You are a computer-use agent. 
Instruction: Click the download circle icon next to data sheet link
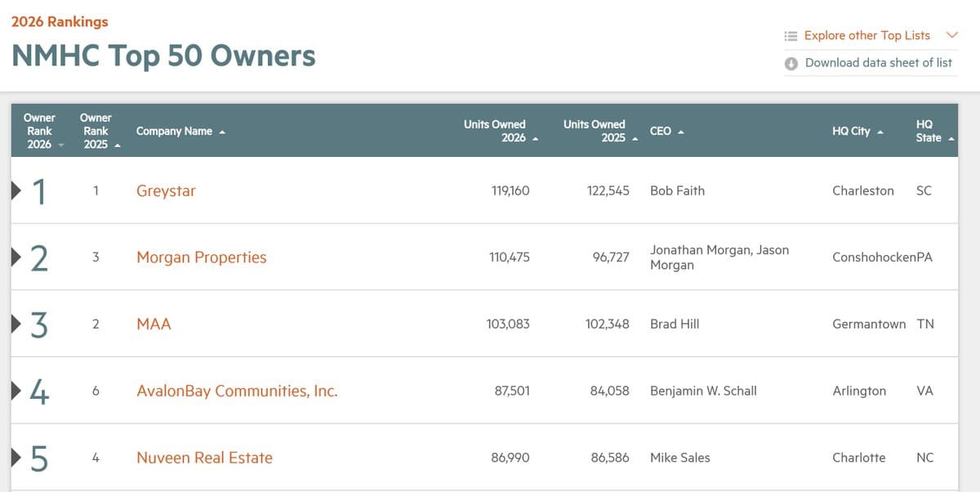click(791, 62)
